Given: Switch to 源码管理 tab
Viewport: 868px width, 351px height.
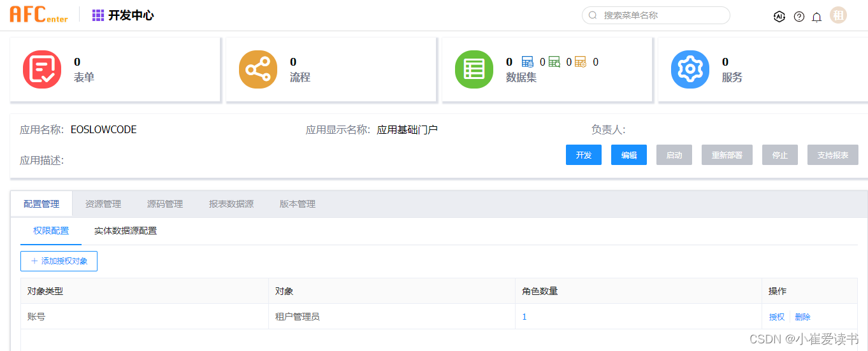Looking at the screenshot, I should [x=165, y=204].
